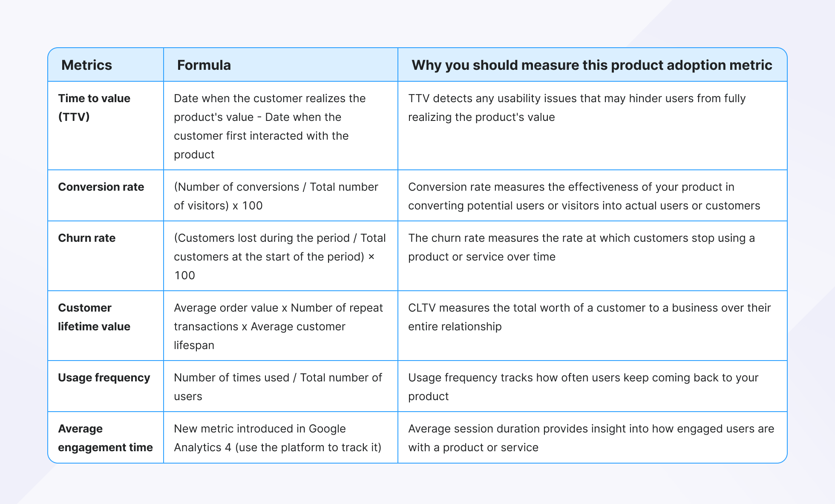Select the churn rate explanation text
Screen dimensions: 835x504
[582, 247]
